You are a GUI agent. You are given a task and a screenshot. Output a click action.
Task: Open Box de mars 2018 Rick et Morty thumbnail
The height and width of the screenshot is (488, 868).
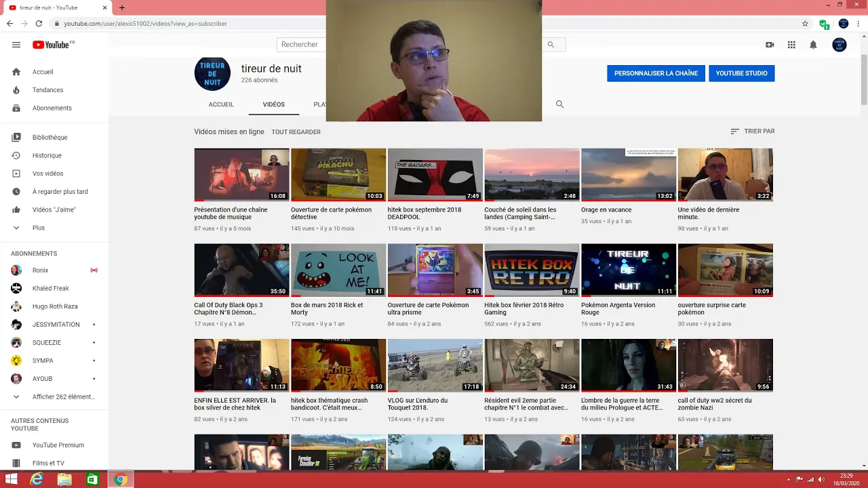click(338, 270)
